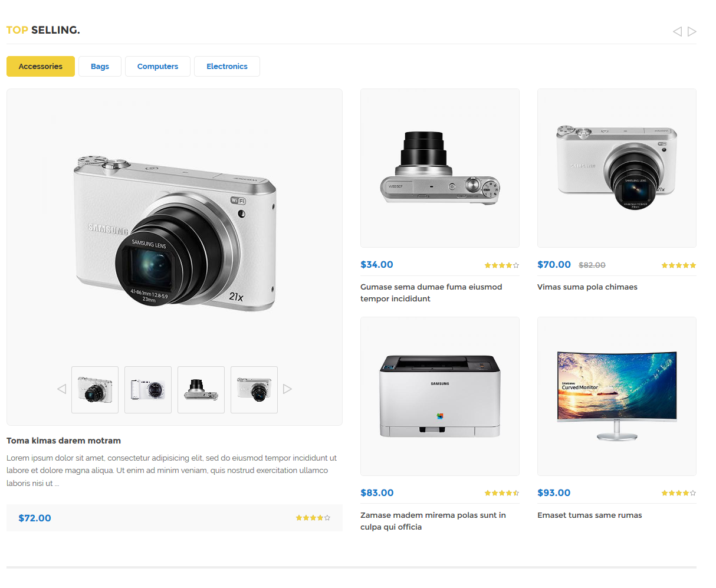Go to previous Top Selling slide
The height and width of the screenshot is (588, 716).
pos(677,31)
